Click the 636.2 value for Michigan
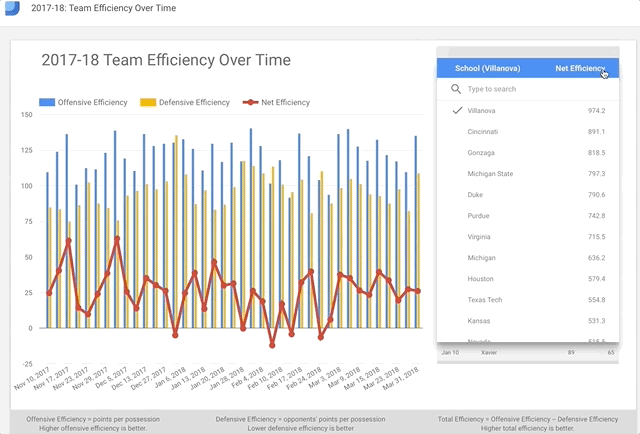 [x=596, y=258]
